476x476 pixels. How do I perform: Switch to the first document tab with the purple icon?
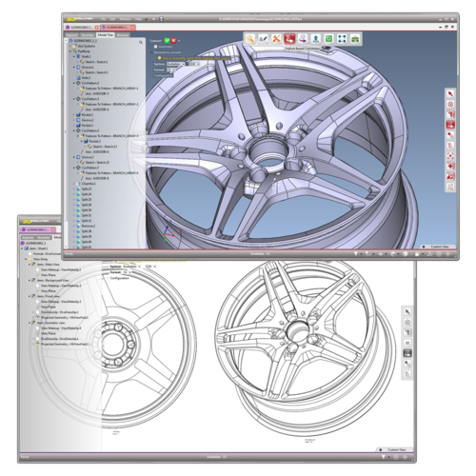tap(83, 28)
